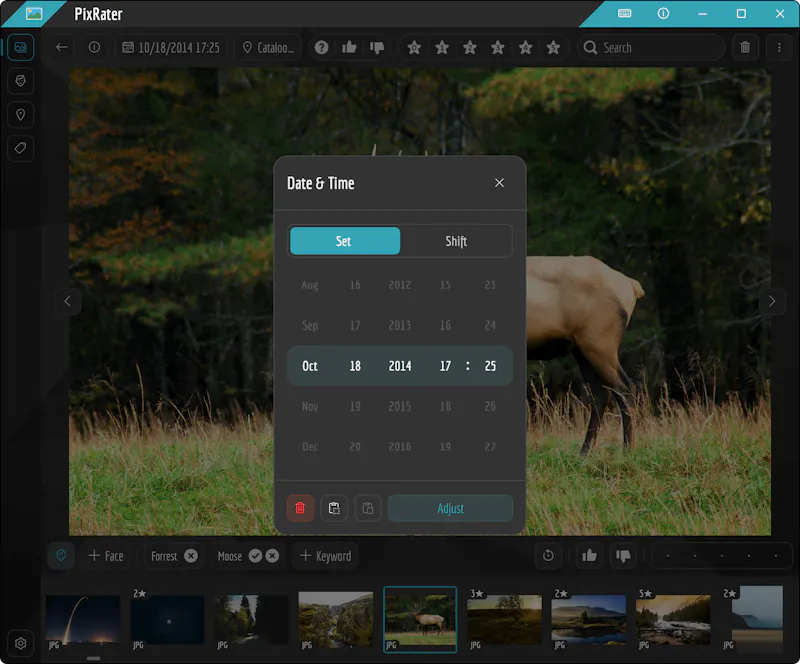Screen dimensions: 800x664
Task: Focus the Search field
Action: click(651, 47)
